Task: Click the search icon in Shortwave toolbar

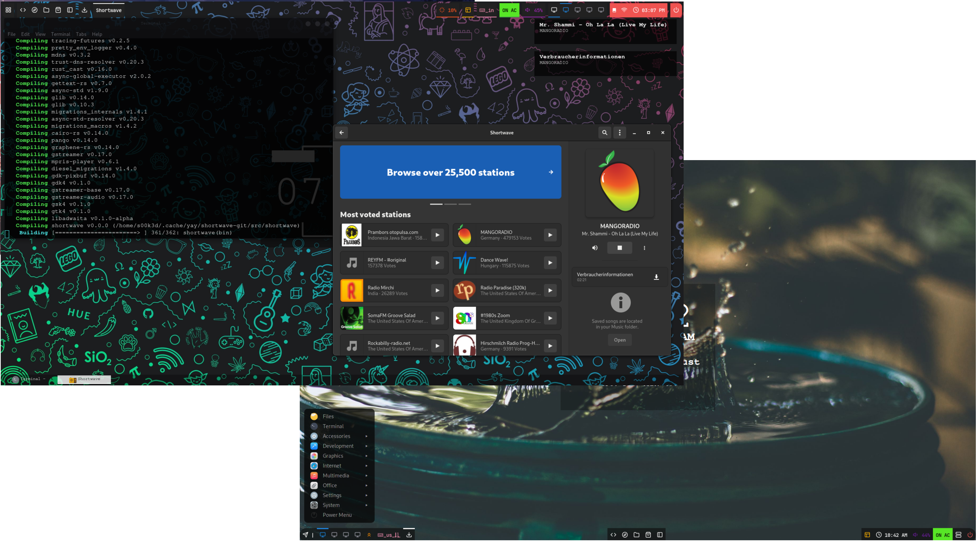Action: [605, 133]
